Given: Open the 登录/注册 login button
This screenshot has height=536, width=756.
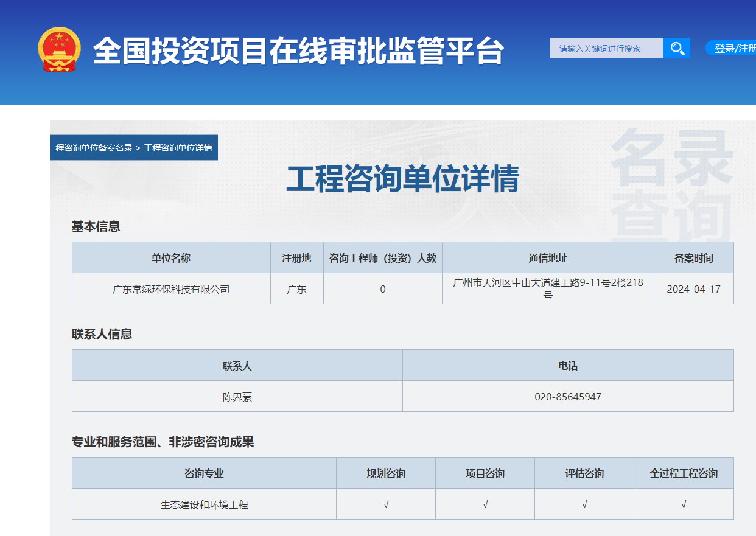Looking at the screenshot, I should point(731,48).
